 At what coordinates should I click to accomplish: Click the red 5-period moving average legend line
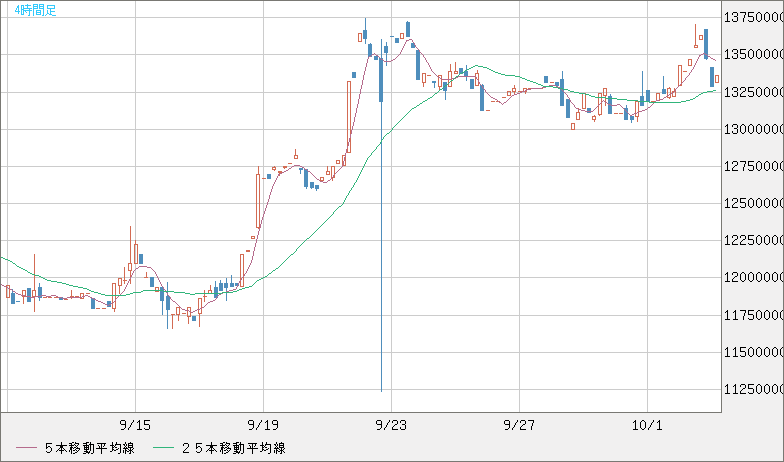coord(26,448)
